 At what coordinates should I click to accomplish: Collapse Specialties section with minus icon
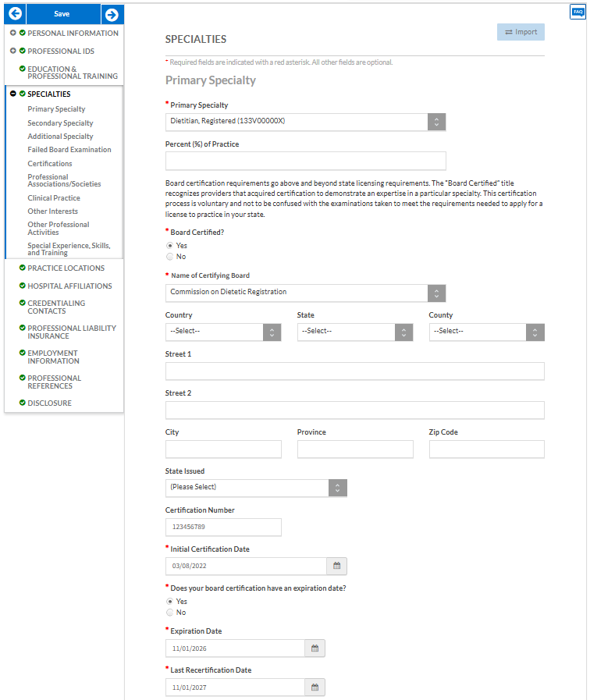pyautogui.click(x=13, y=94)
